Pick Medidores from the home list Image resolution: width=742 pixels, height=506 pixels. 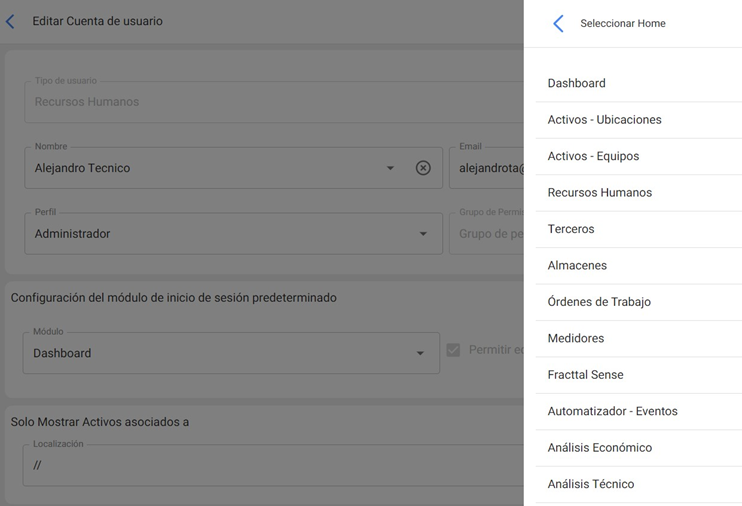(x=576, y=338)
